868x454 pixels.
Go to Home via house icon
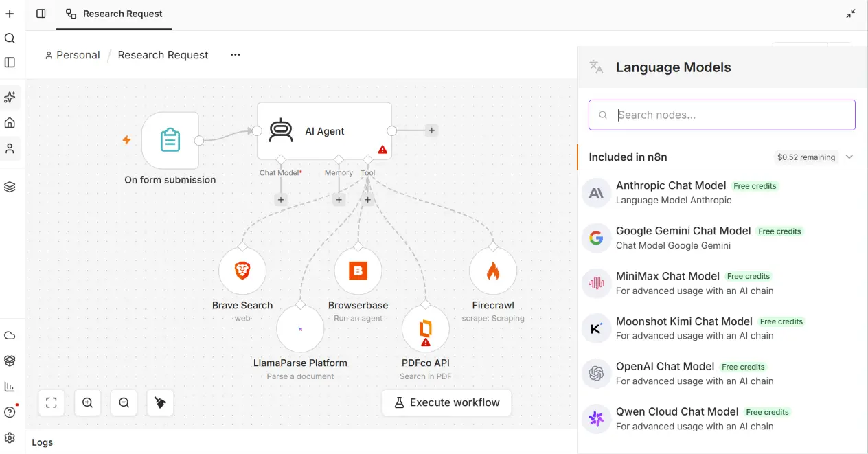(10, 123)
